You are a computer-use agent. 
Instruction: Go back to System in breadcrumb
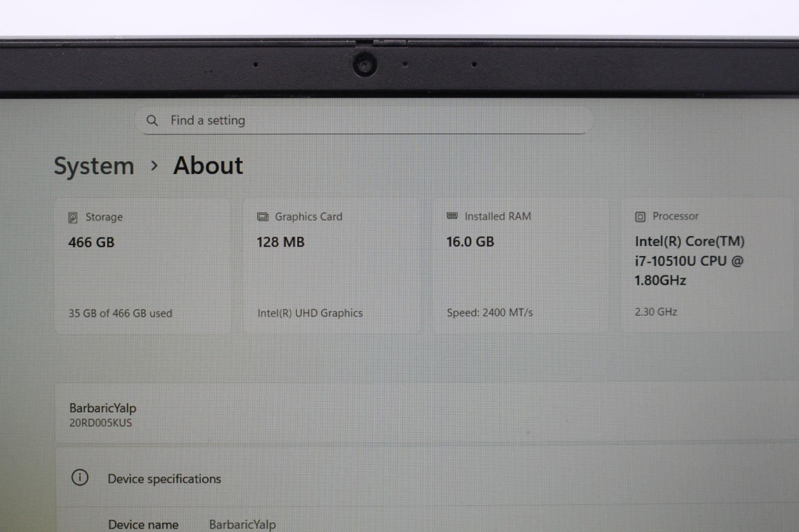[x=94, y=166]
